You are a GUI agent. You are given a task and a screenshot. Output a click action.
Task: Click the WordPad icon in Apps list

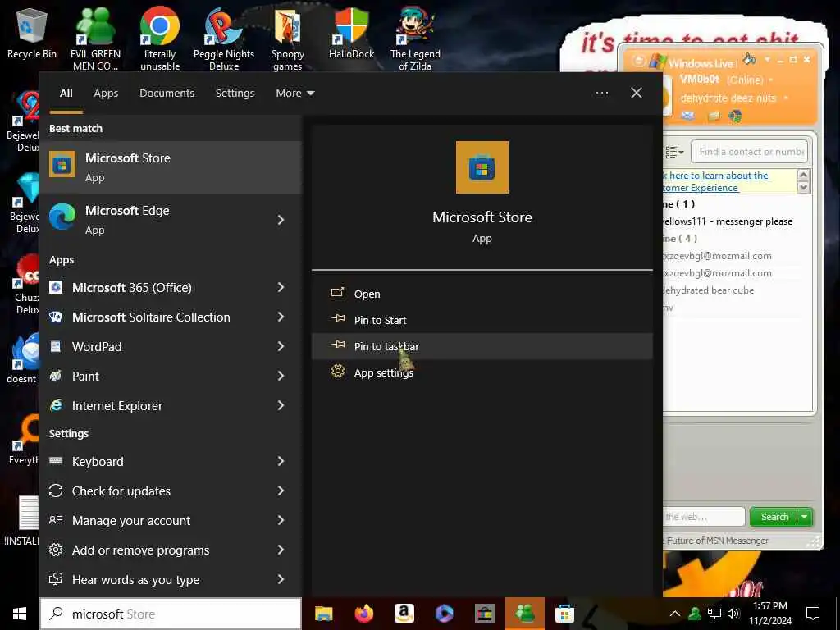tap(56, 347)
